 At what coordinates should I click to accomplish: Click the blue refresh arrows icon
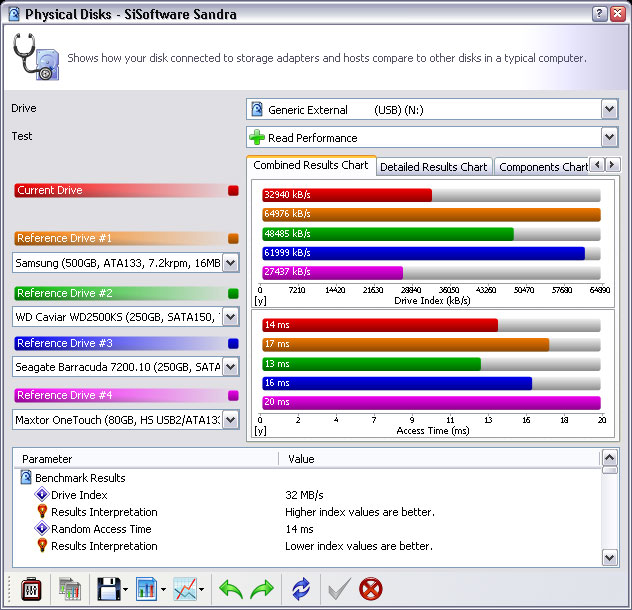(301, 589)
